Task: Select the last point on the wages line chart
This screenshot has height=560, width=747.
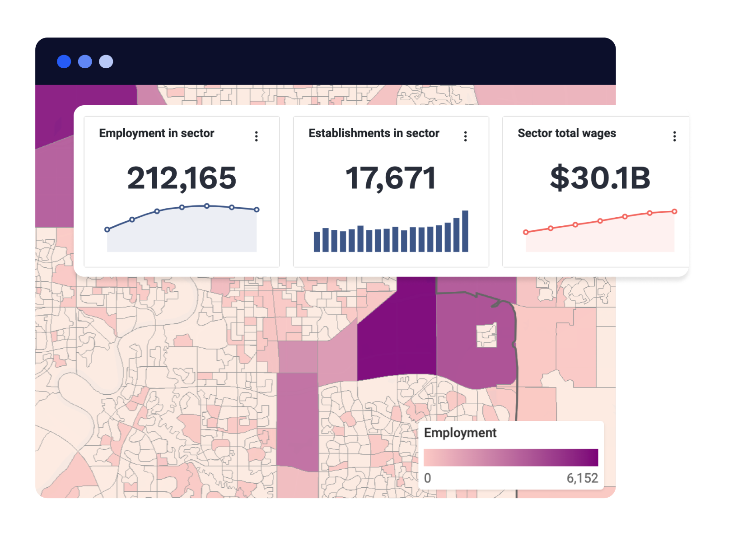Action: coord(674,211)
